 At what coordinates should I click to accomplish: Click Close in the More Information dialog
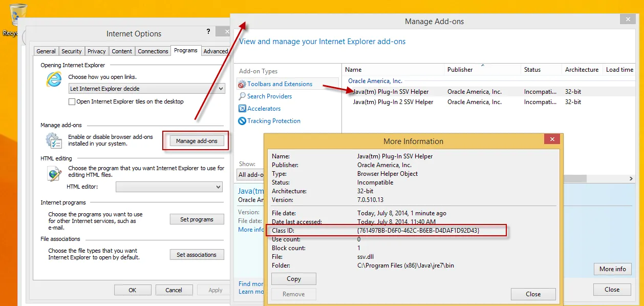(533, 294)
